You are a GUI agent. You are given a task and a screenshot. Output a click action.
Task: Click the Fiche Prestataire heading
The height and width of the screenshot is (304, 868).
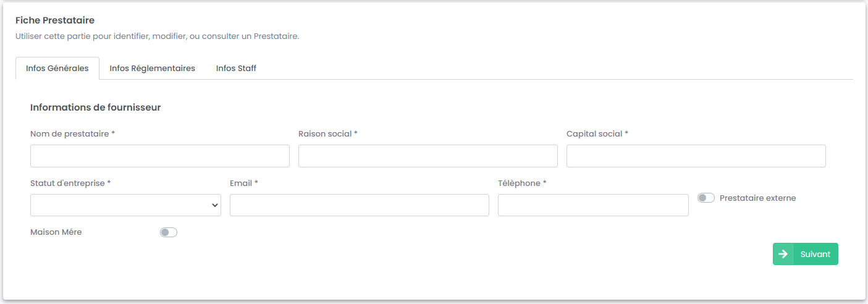click(x=55, y=21)
